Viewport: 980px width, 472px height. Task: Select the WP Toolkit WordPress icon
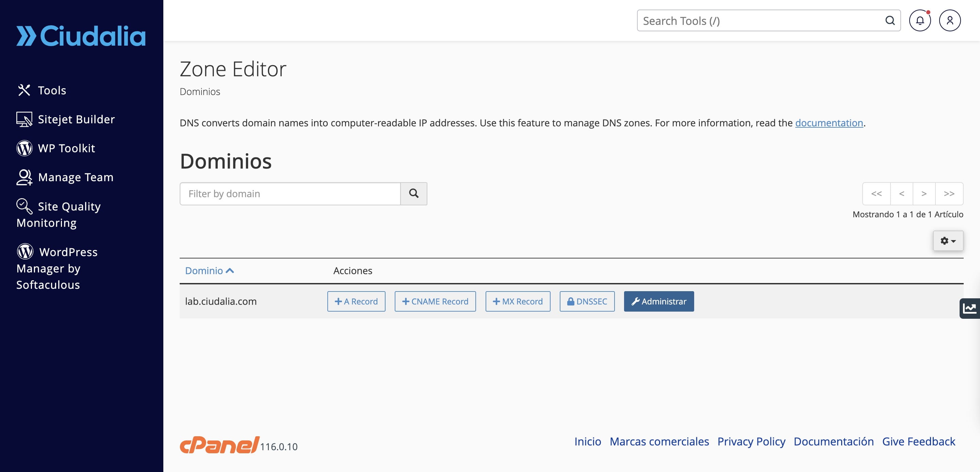24,148
